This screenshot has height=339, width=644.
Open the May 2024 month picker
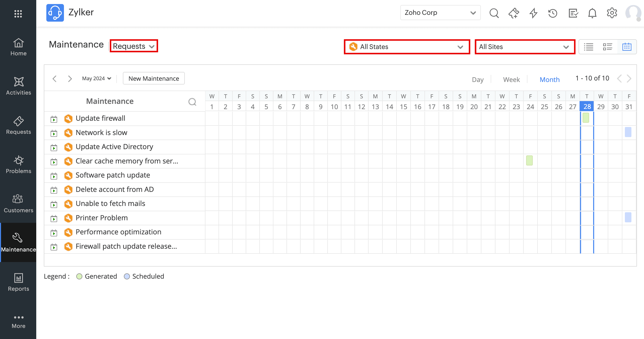97,78
